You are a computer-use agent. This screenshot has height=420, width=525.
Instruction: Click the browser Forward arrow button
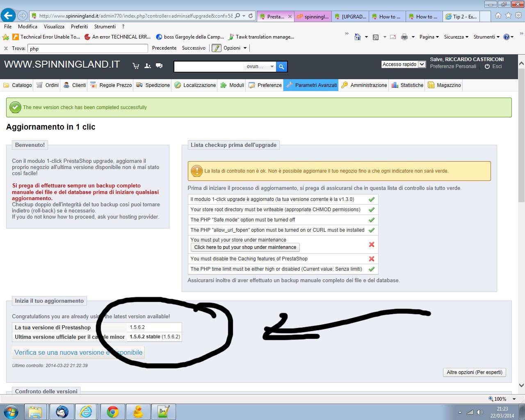23,16
